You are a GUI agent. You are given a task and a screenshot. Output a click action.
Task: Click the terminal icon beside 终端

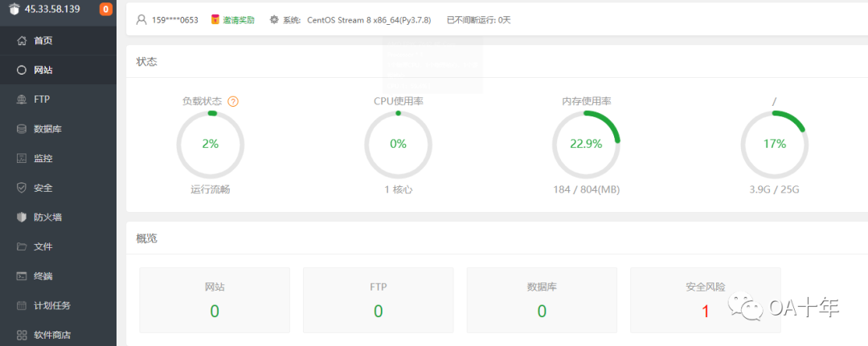click(22, 276)
